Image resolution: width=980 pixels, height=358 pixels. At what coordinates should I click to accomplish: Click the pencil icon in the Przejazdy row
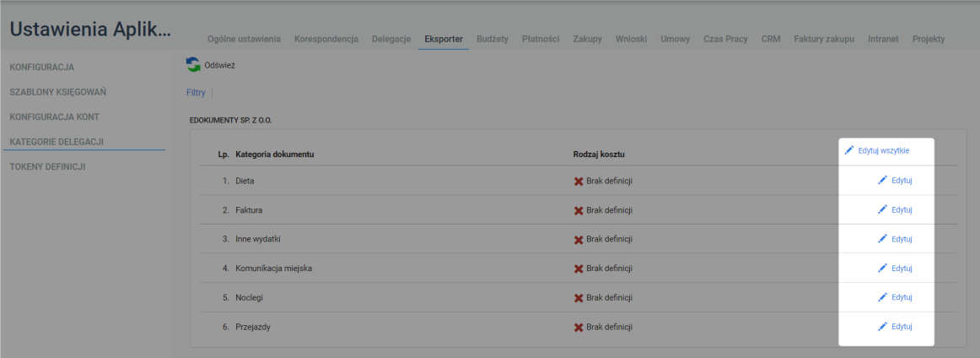point(882,326)
